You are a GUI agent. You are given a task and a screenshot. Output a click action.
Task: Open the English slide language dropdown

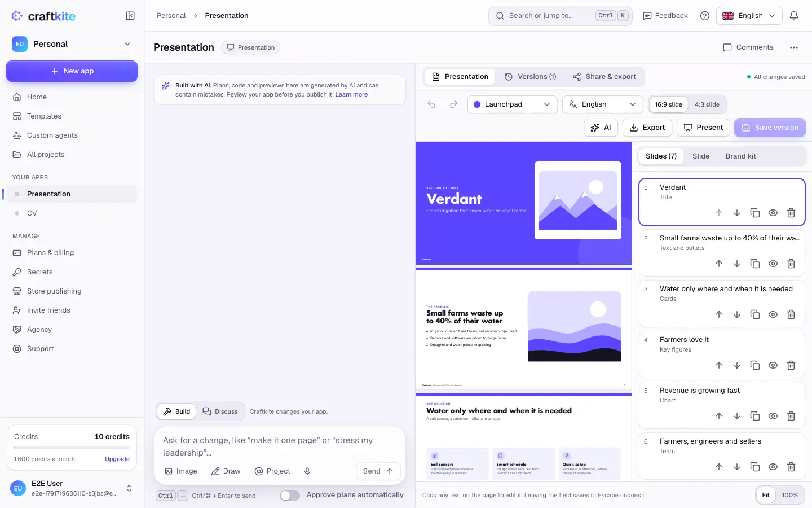pyautogui.click(x=603, y=104)
